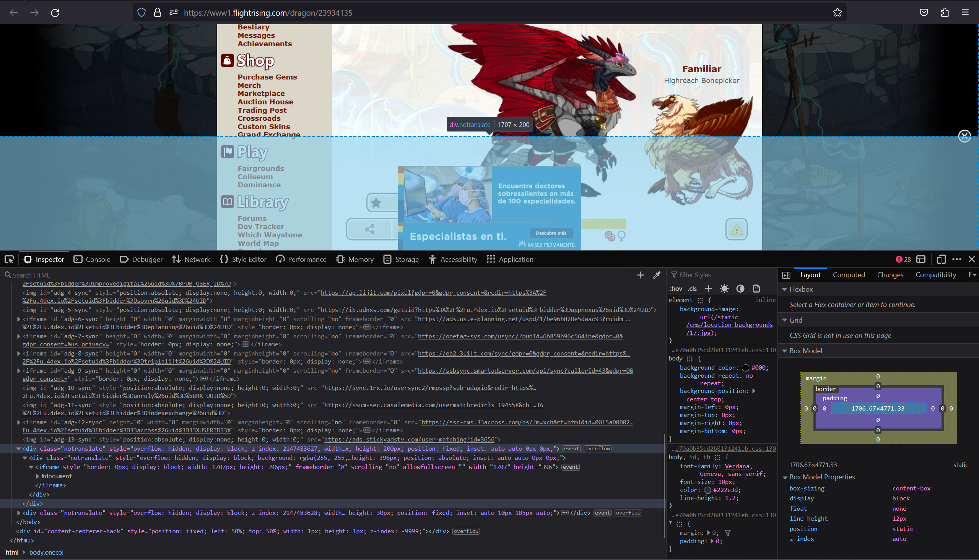
Task: Expand the adg-6-sync iframe node
Action: [18, 319]
